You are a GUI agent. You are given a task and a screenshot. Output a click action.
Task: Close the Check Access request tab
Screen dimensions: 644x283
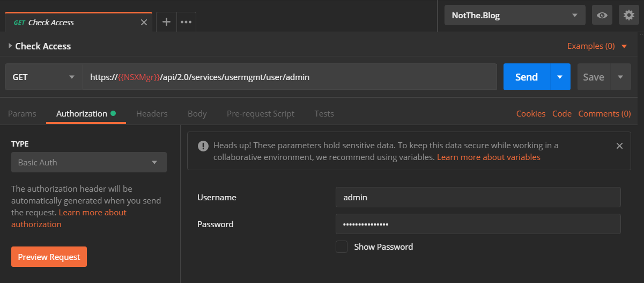click(144, 22)
